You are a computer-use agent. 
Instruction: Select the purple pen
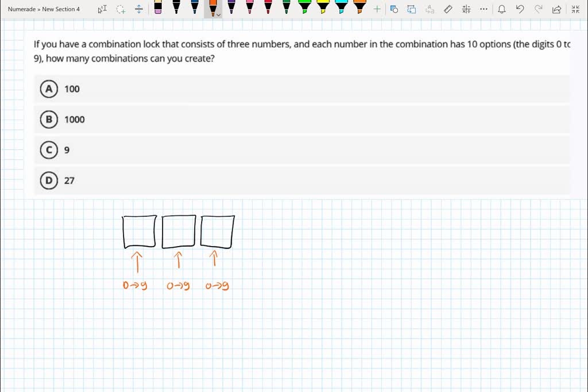(x=231, y=7)
